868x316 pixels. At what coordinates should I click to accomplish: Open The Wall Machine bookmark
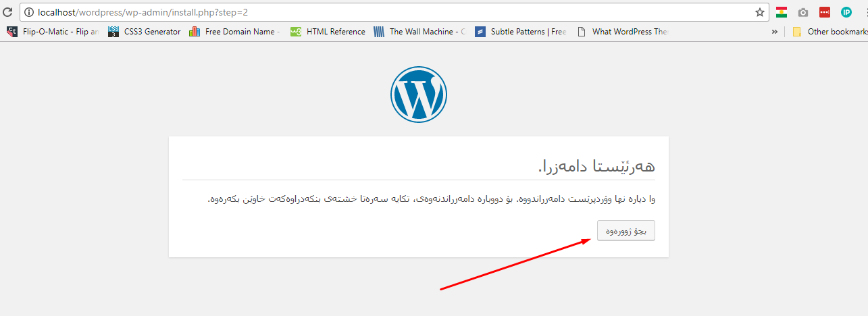[x=419, y=31]
